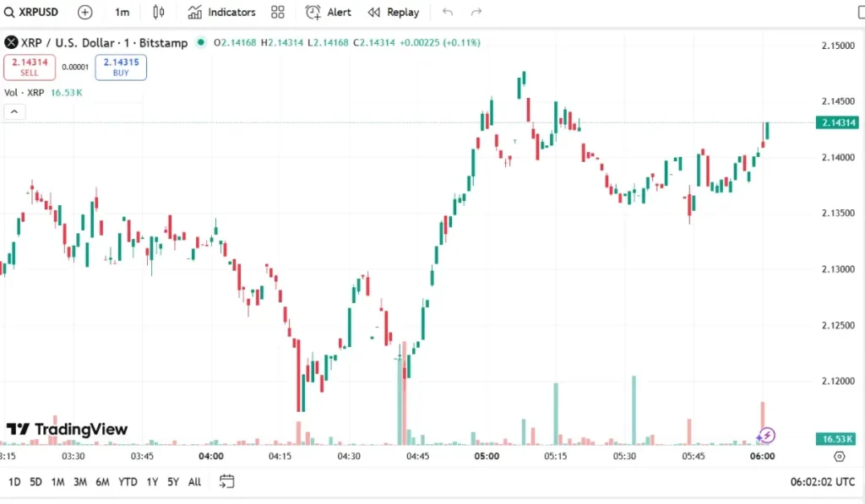Screen dimensions: 865x504
Task: Select the 1D range tab
Action: pyautogui.click(x=14, y=481)
